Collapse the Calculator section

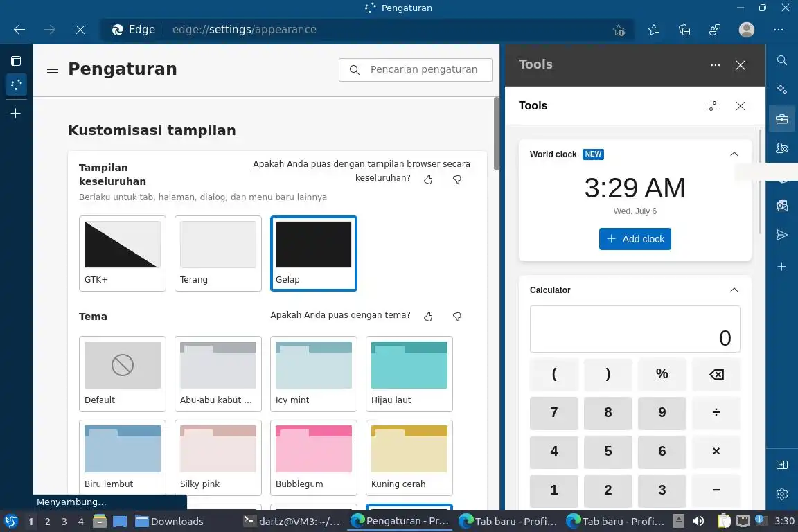tap(734, 290)
